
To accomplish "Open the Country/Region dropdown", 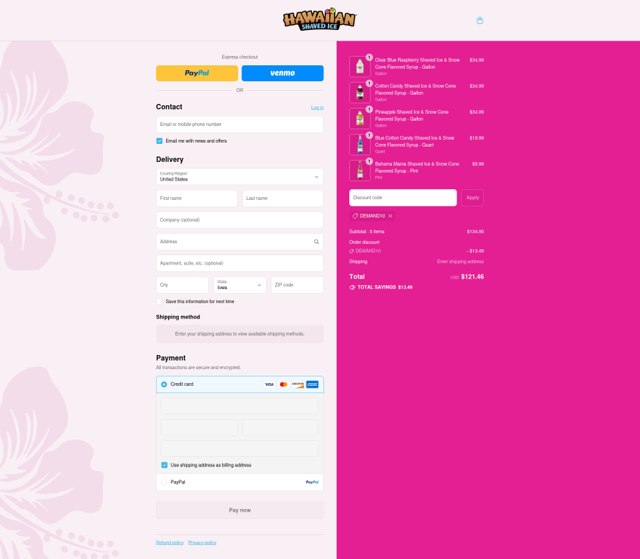I will pyautogui.click(x=240, y=177).
